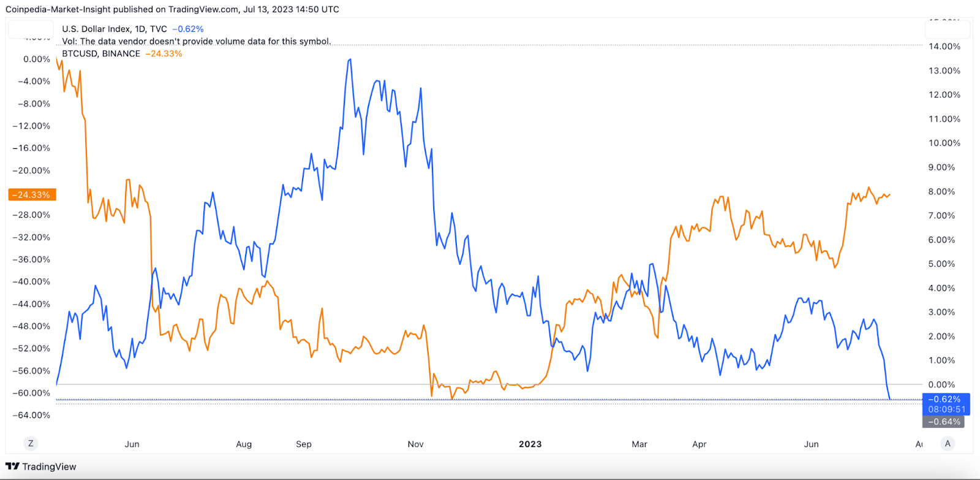Click the Mar label on time axis
980x480 pixels.
pyautogui.click(x=639, y=444)
